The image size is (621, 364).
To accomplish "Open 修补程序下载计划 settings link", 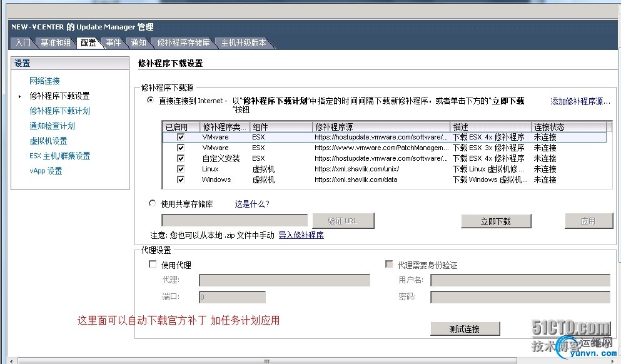I will pos(59,111).
